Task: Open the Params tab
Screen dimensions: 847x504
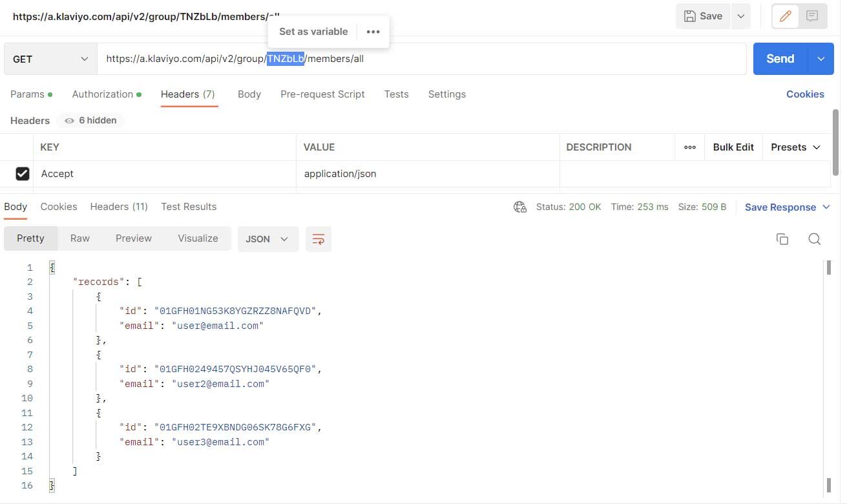Action: pyautogui.click(x=31, y=94)
